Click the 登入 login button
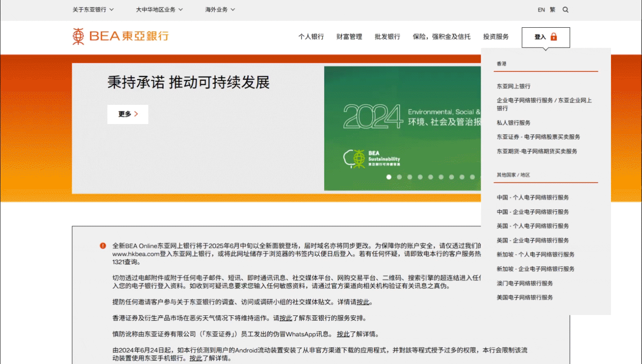 click(x=546, y=37)
